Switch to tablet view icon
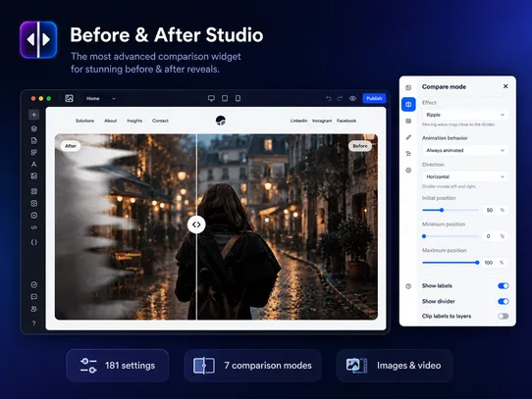532x399 pixels. (x=225, y=98)
